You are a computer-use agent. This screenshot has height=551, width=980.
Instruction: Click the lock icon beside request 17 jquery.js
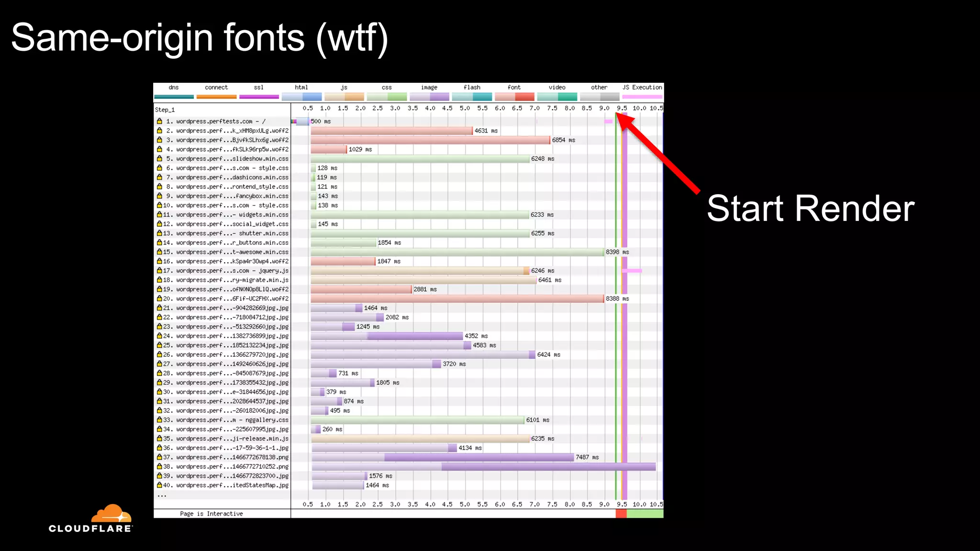[x=159, y=271]
